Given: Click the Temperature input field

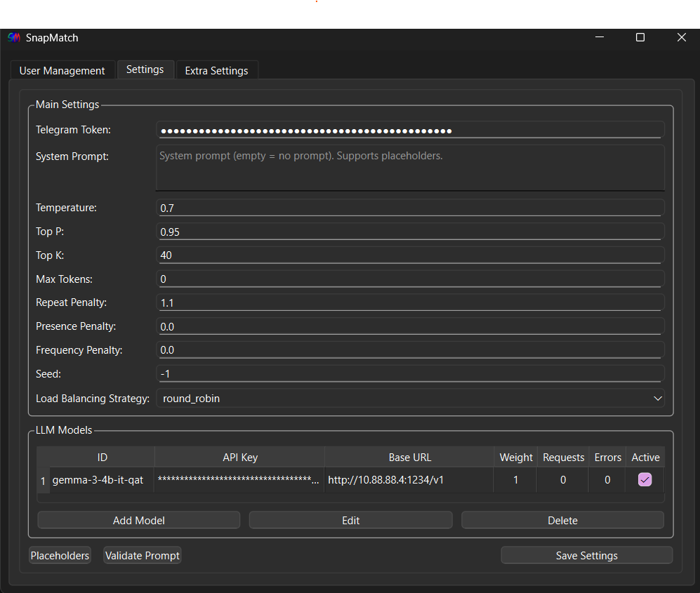Looking at the screenshot, I should point(410,208).
